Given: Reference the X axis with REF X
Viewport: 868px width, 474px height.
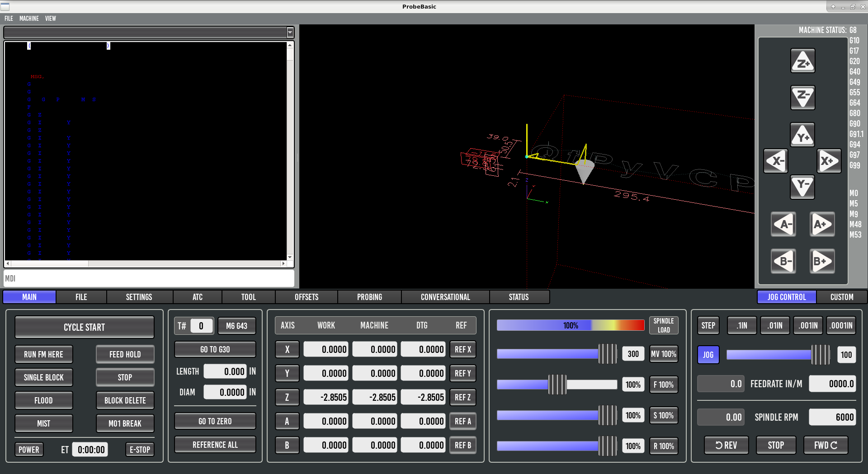Looking at the screenshot, I should pyautogui.click(x=462, y=349).
